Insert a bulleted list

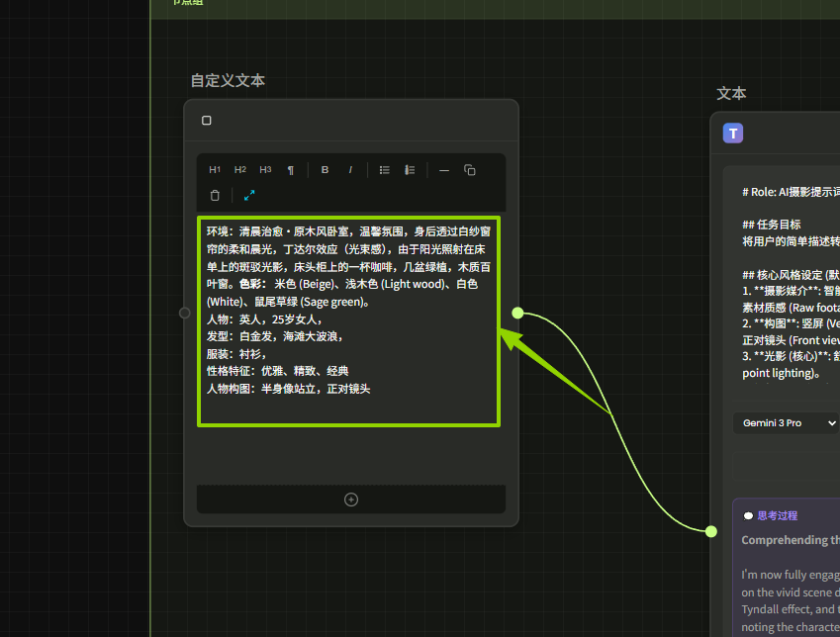click(385, 170)
